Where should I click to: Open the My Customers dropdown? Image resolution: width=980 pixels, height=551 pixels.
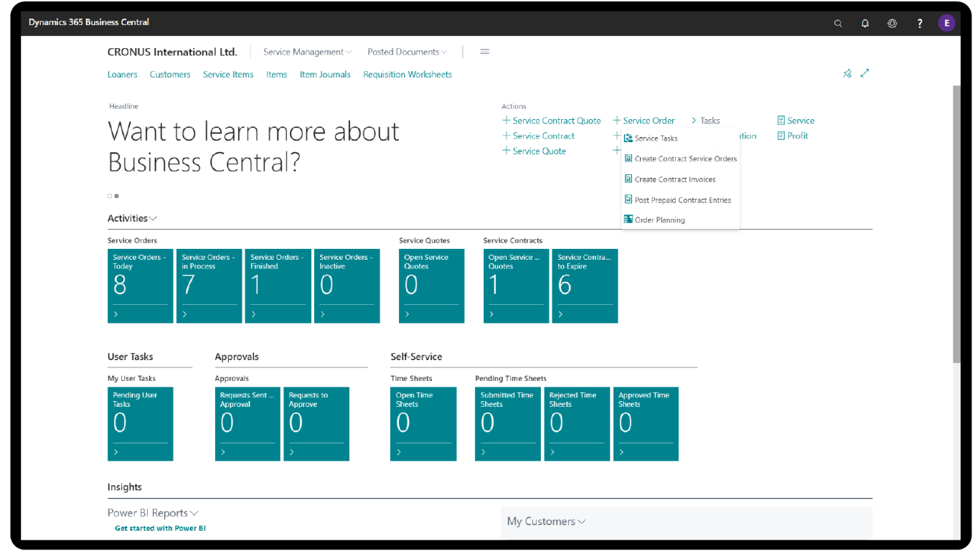pos(546,522)
